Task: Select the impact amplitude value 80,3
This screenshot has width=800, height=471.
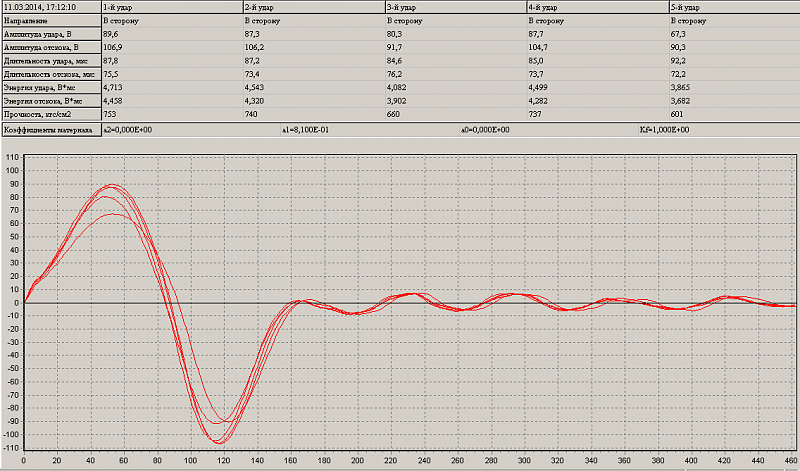Action: pyautogui.click(x=396, y=34)
